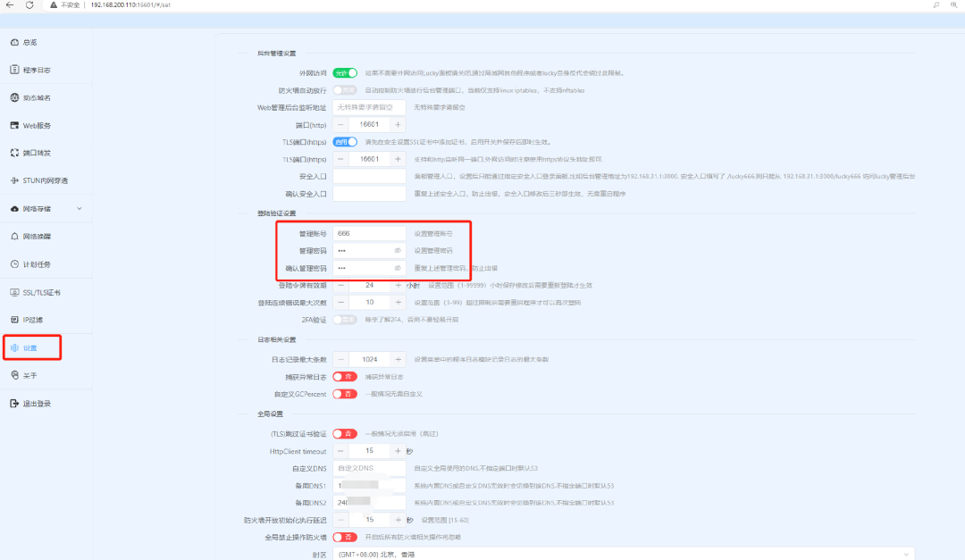Viewport: 965px width, 560px height.
Task: Click the 网络唤醒 bell icon in sidebar
Action: 15,237
